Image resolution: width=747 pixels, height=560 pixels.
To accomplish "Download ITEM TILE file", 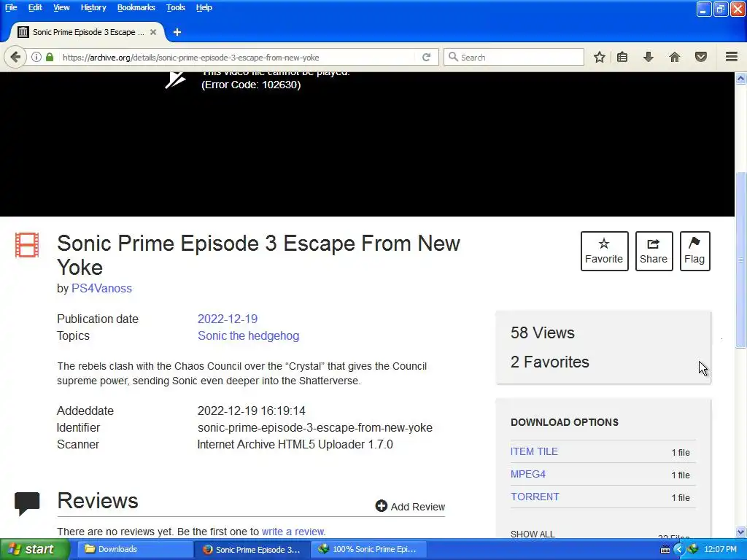I will (534, 451).
